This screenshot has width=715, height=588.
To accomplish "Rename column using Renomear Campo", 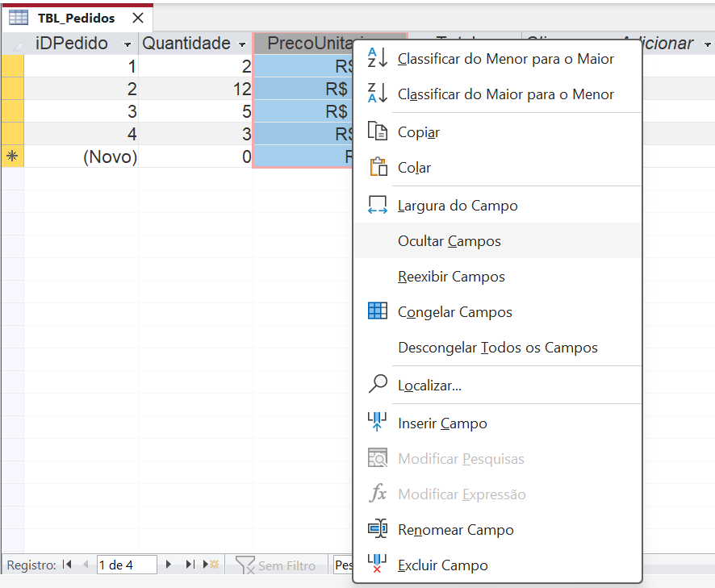I will 455,530.
